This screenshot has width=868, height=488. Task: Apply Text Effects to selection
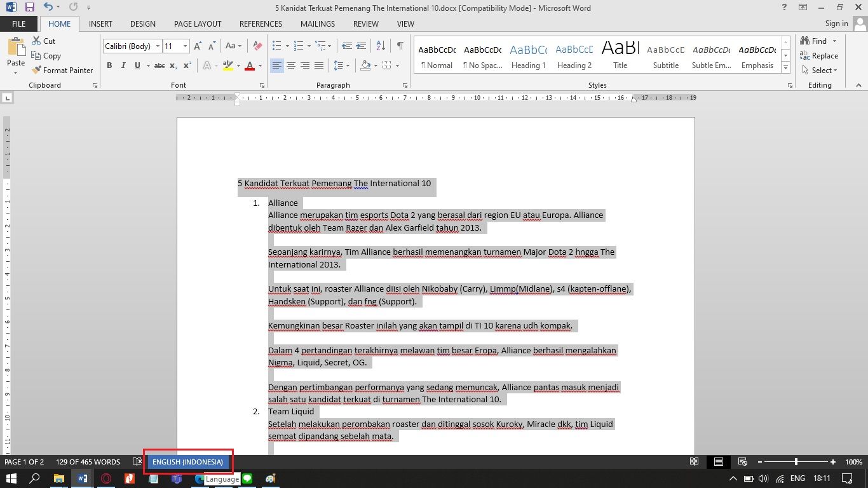(x=207, y=65)
